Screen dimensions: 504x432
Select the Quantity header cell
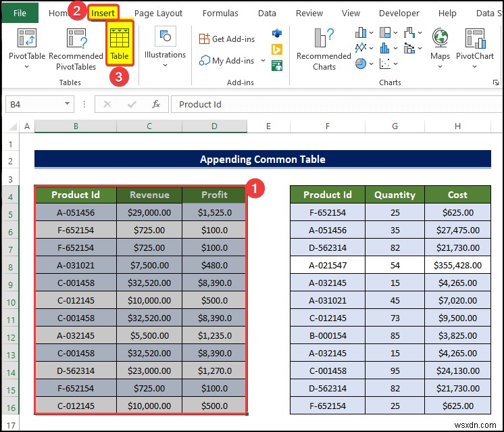[x=395, y=195]
